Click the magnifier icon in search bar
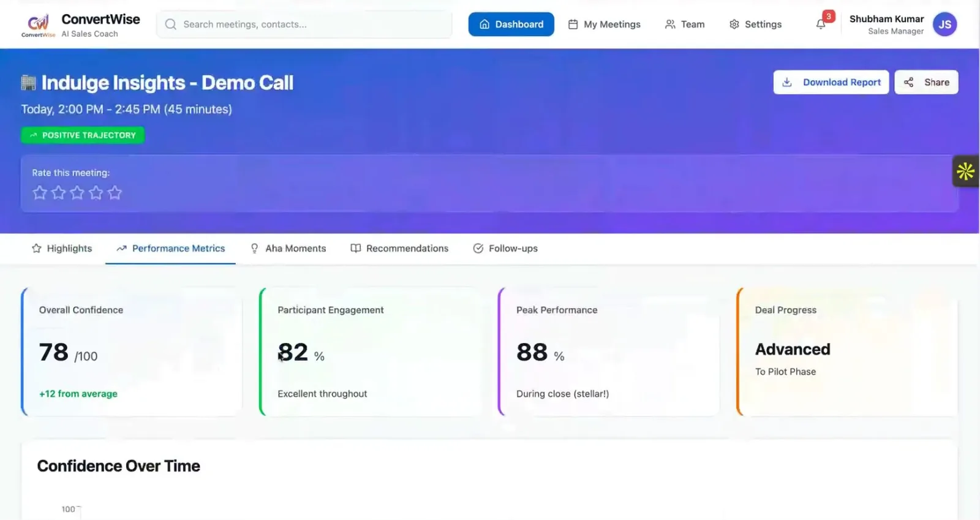This screenshot has width=980, height=520. pos(171,24)
